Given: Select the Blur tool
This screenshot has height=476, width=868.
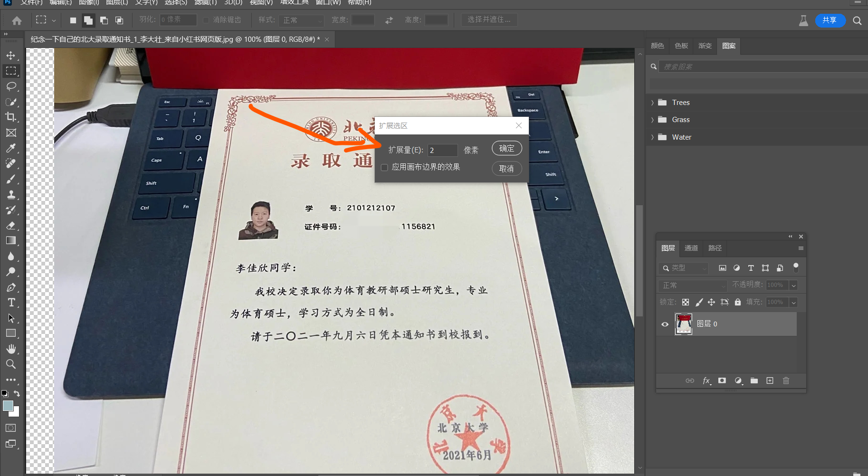Looking at the screenshot, I should tap(11, 256).
